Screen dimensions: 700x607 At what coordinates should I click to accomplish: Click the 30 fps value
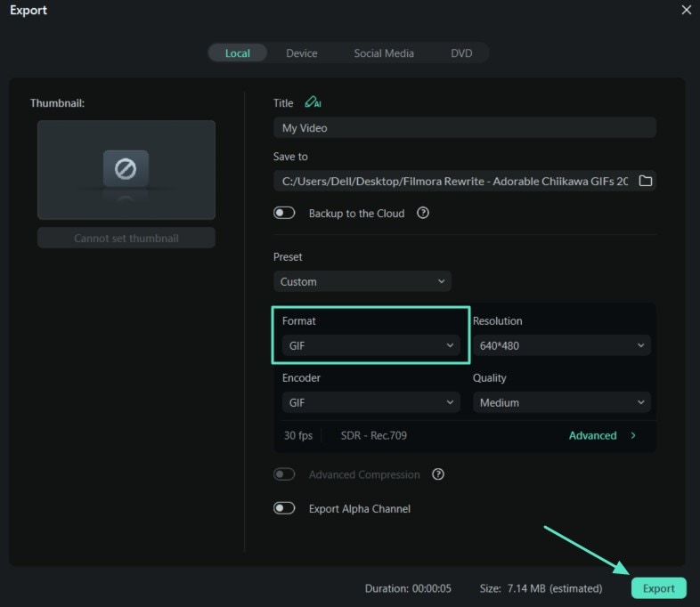point(298,435)
